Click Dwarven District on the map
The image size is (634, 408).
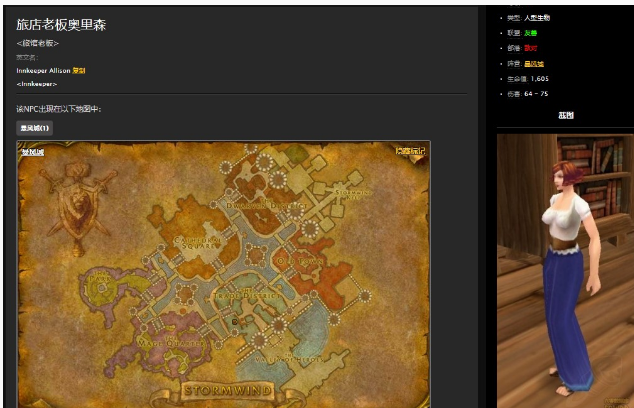(256, 205)
